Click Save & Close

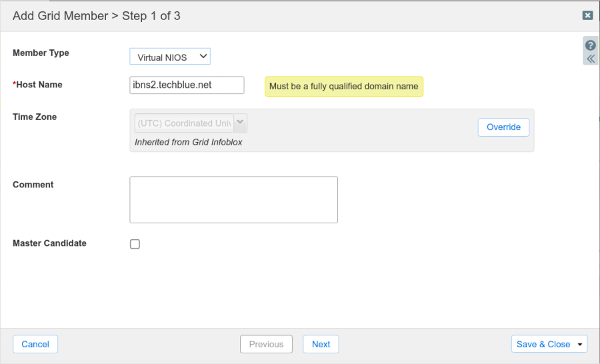(x=543, y=344)
